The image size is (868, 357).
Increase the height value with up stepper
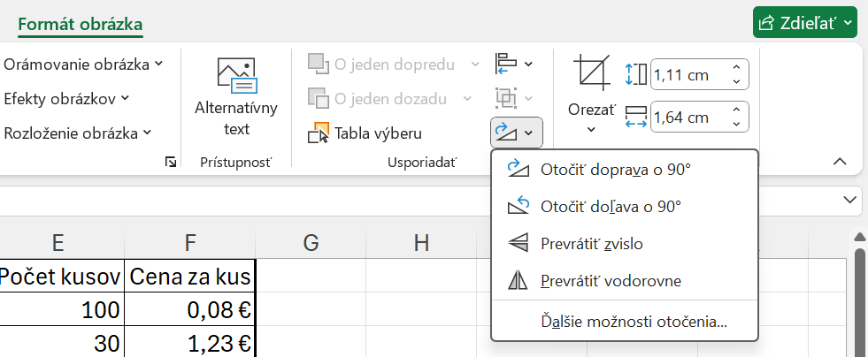[736, 67]
